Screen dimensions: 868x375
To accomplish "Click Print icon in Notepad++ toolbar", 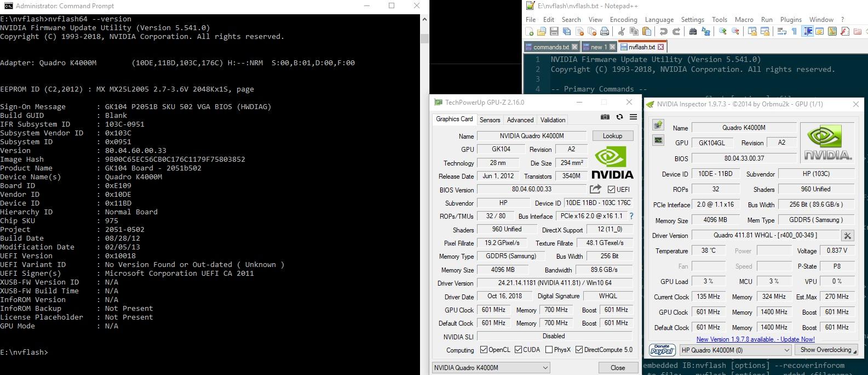I will [x=605, y=32].
